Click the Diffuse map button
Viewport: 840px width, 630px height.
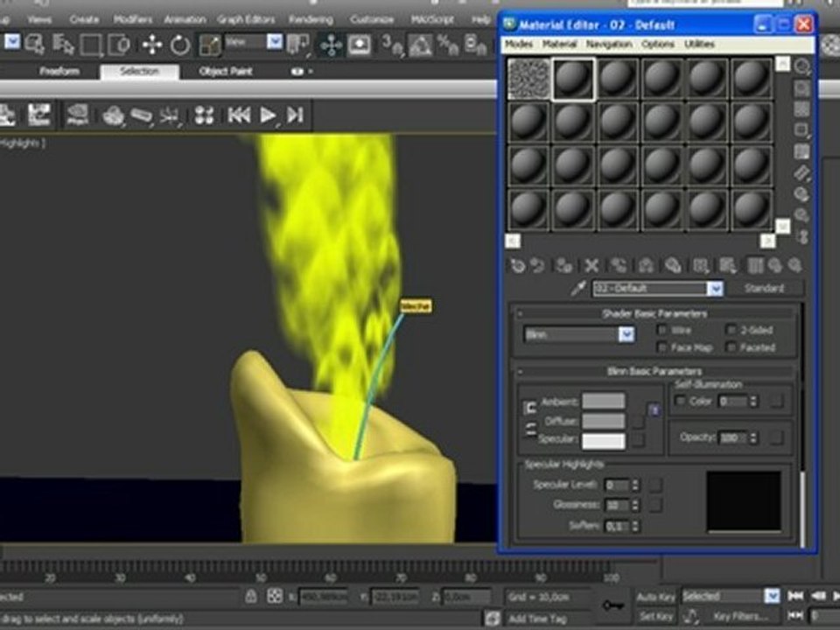click(x=638, y=422)
